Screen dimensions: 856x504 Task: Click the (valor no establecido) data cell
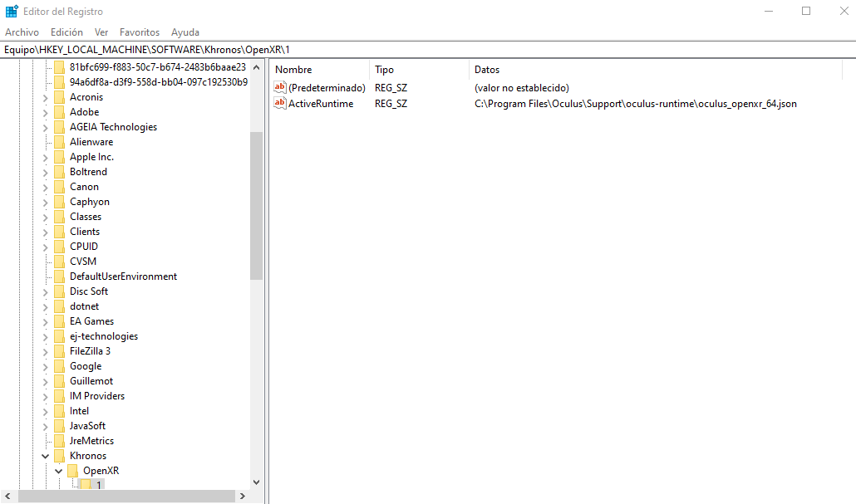click(521, 88)
